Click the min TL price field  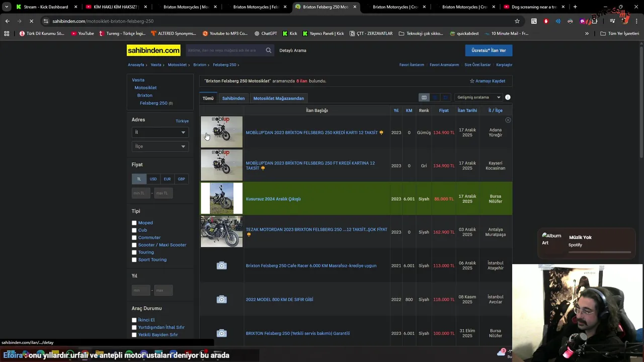(141, 193)
